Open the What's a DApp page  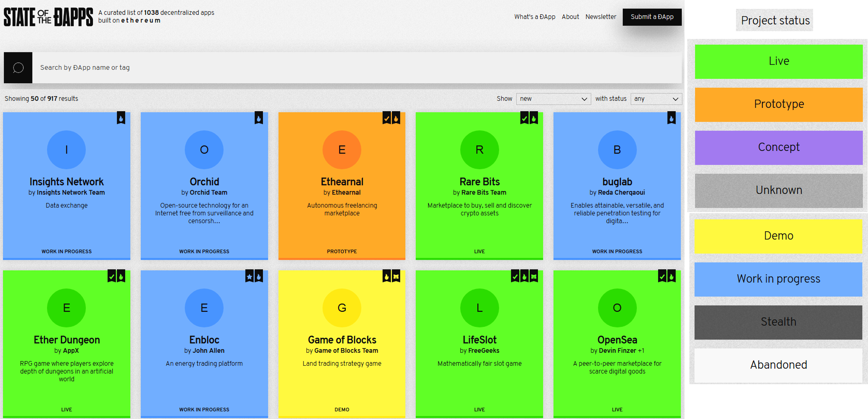[534, 17]
